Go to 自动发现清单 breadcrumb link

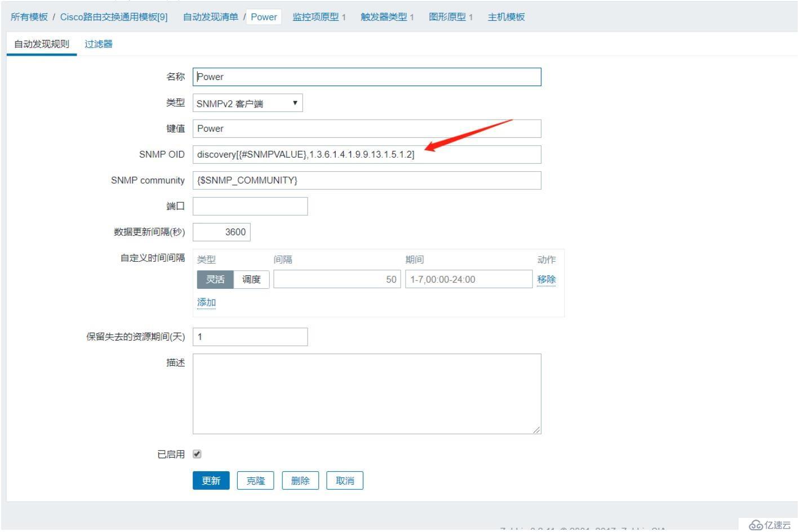211,17
